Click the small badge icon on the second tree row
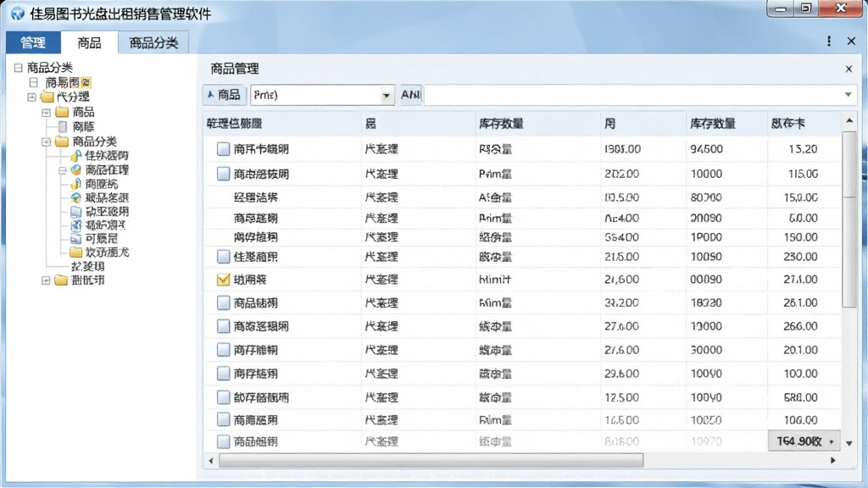868x488 pixels. (x=86, y=82)
